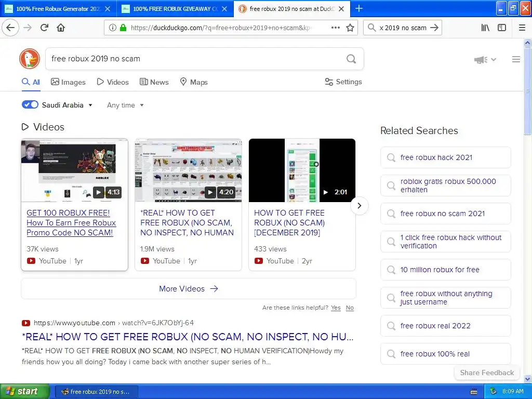
Task: Click the More Videos button
Action: (x=188, y=289)
